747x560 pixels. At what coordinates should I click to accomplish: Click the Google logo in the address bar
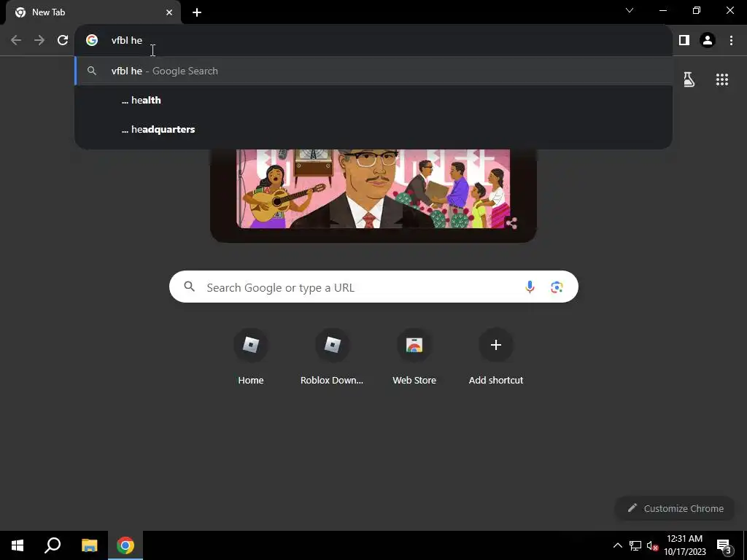(92, 41)
